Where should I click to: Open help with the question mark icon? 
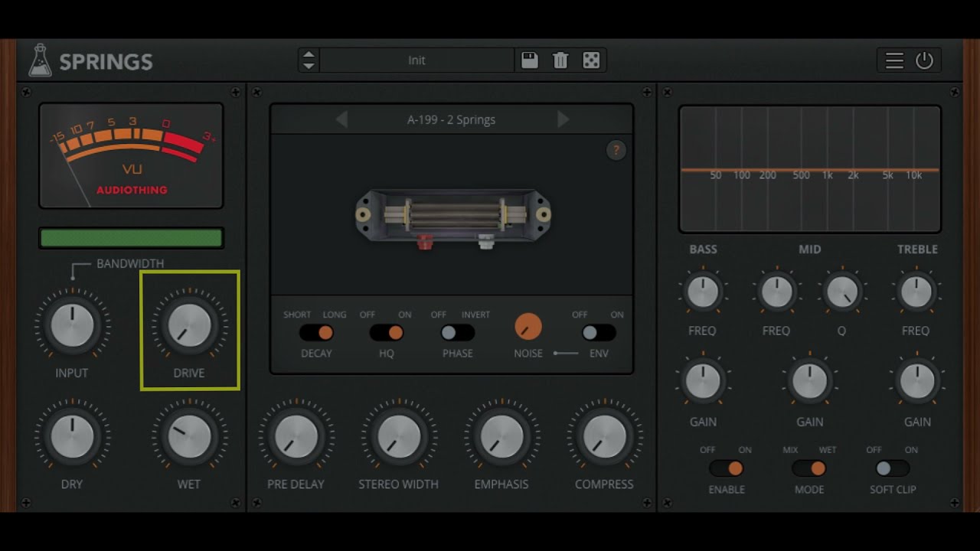616,151
